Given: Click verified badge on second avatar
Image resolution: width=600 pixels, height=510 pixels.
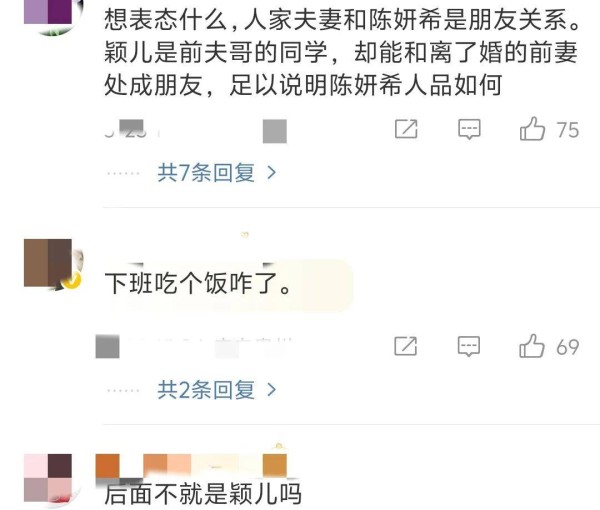Looking at the screenshot, I should pyautogui.click(x=72, y=281).
